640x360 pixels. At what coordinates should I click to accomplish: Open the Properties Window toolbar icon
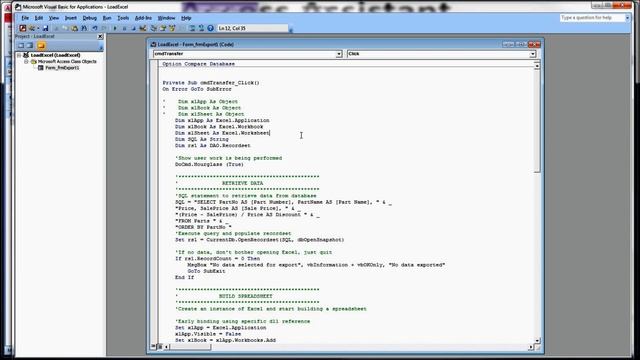tap(163, 28)
